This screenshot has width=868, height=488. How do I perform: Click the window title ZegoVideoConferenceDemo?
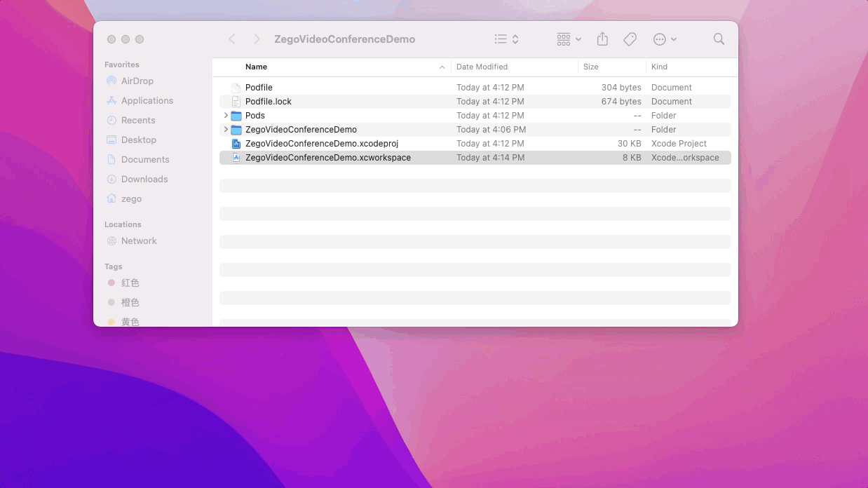click(x=344, y=39)
